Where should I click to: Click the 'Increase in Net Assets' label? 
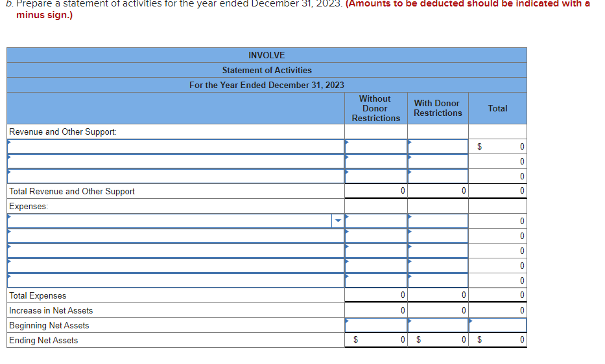click(51, 310)
